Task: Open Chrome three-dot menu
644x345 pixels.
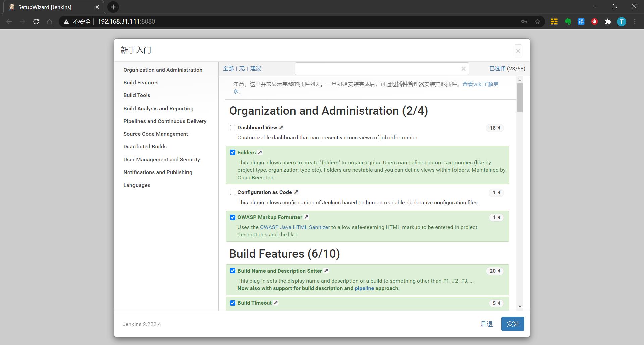Action: [635, 22]
